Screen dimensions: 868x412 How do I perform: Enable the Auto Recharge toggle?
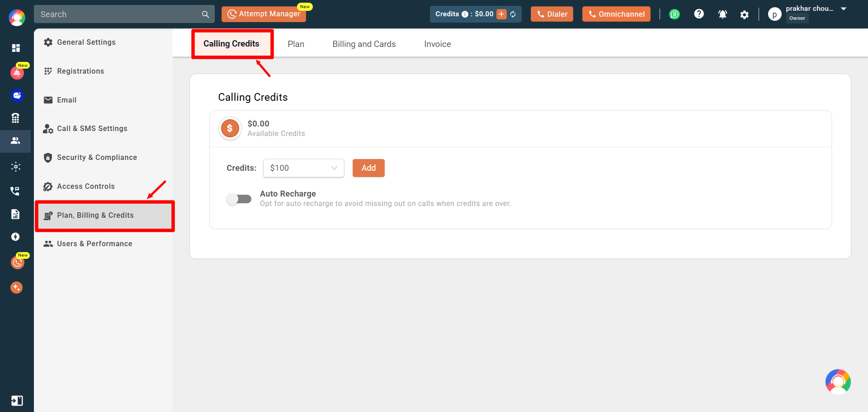point(239,199)
